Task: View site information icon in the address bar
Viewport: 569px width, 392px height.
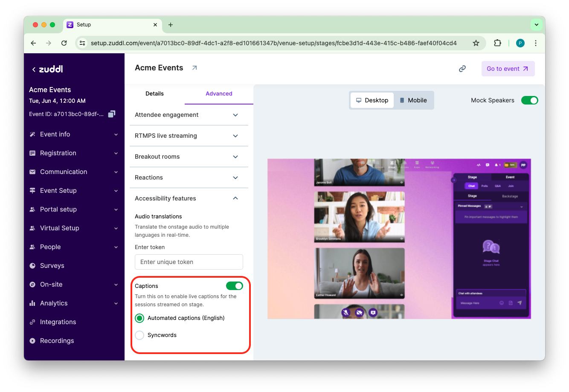Action: tap(83, 43)
